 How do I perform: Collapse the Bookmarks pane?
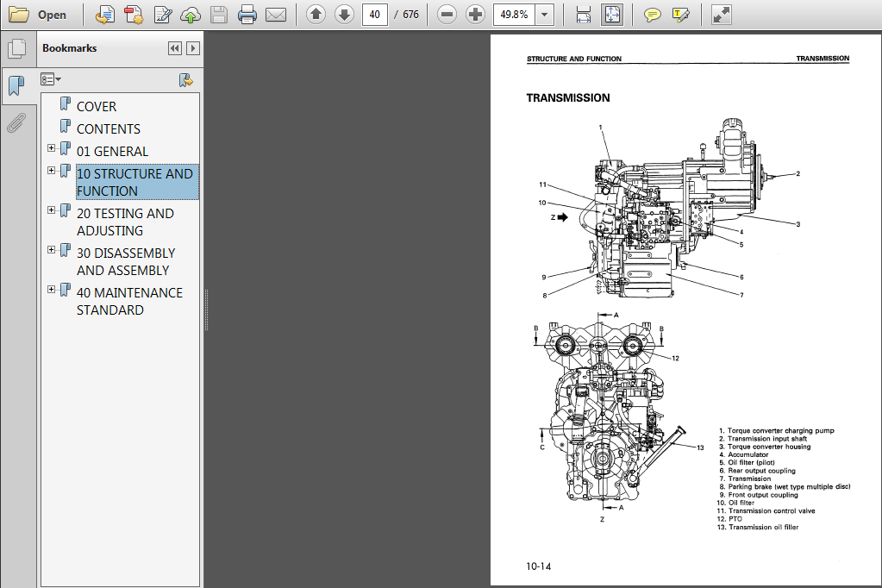175,48
